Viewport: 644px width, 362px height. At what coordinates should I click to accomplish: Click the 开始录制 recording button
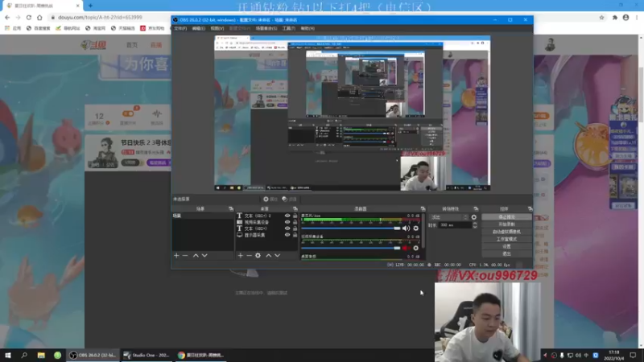click(506, 224)
